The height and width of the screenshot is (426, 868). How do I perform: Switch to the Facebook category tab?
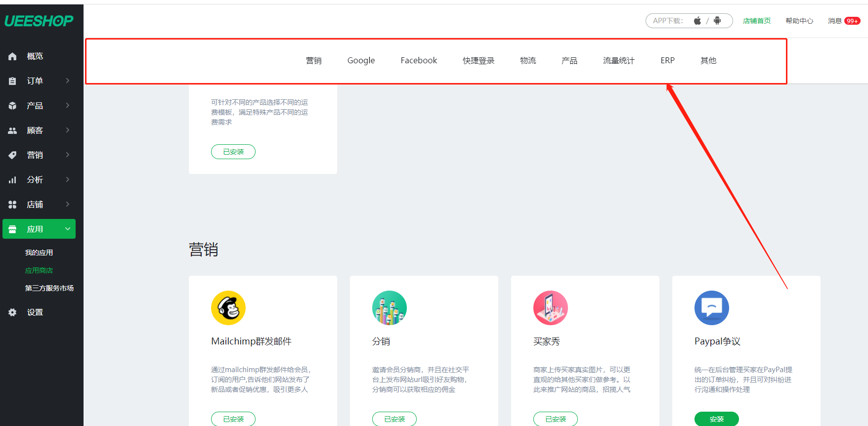pyautogui.click(x=419, y=60)
